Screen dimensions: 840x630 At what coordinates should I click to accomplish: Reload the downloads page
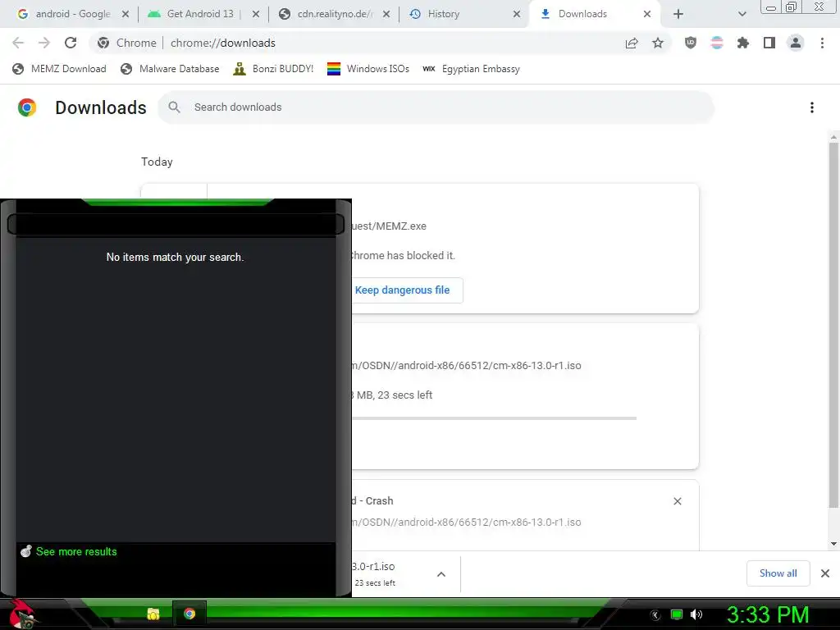pyautogui.click(x=71, y=43)
